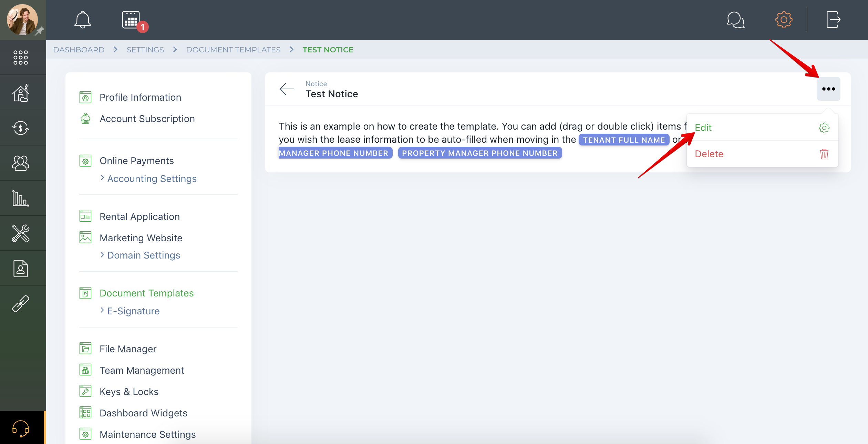This screenshot has height=444, width=868.
Task: Open the reports chart icon in sidebar
Action: coord(21,198)
